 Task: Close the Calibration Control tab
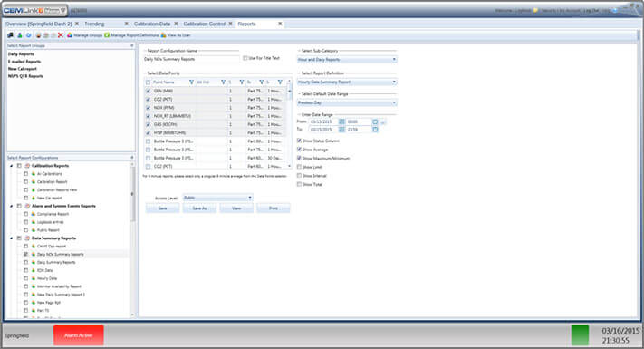(230, 24)
